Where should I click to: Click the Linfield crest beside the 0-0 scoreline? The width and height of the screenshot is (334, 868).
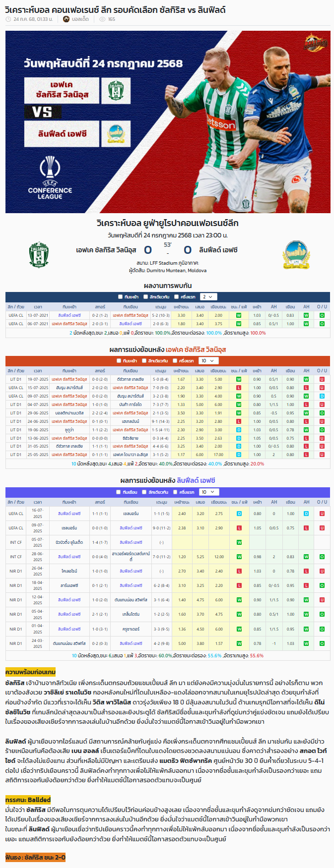tap(296, 255)
